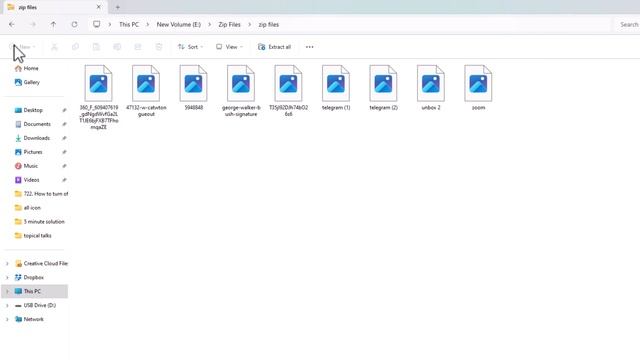Click the Back navigation arrow
The height and width of the screenshot is (360, 640).
tap(11, 24)
